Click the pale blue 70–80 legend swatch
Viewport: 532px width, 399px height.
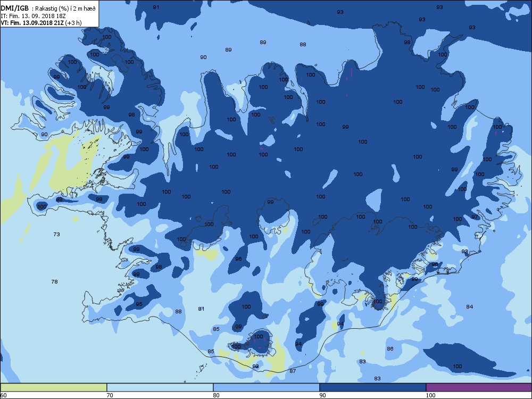click(x=160, y=387)
